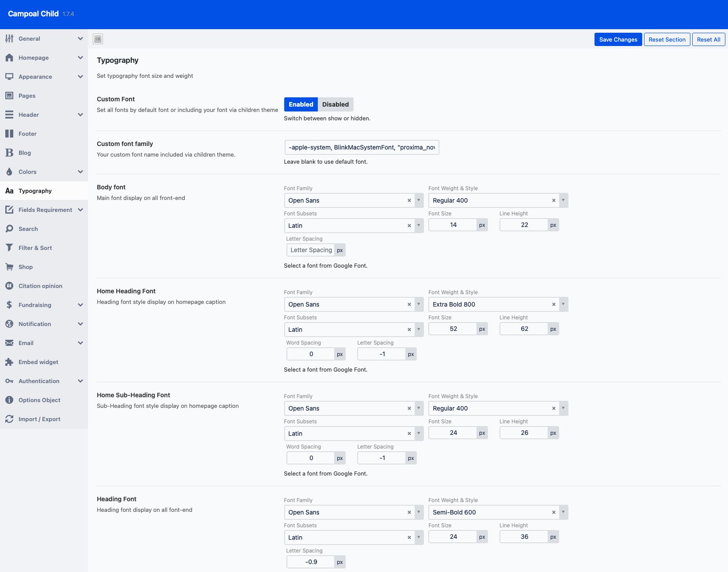Click the Import / Export refresh icon
Screen dimensions: 728x572
click(9, 419)
